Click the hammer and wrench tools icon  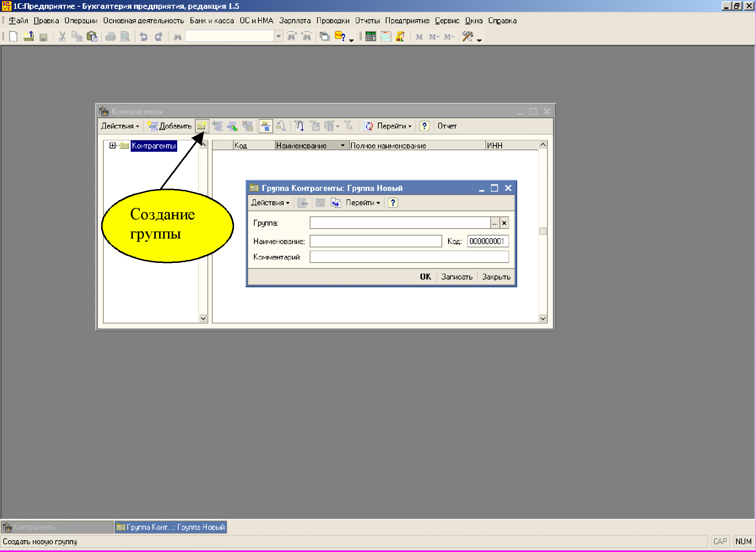tap(467, 37)
